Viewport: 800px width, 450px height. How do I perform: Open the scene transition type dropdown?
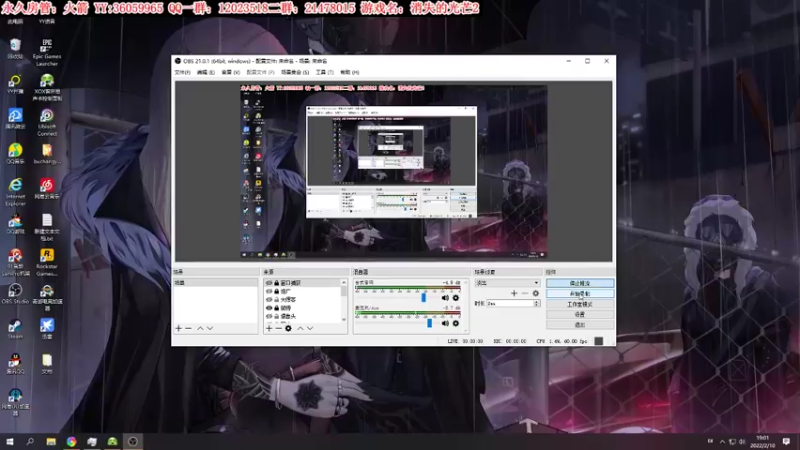pos(507,283)
